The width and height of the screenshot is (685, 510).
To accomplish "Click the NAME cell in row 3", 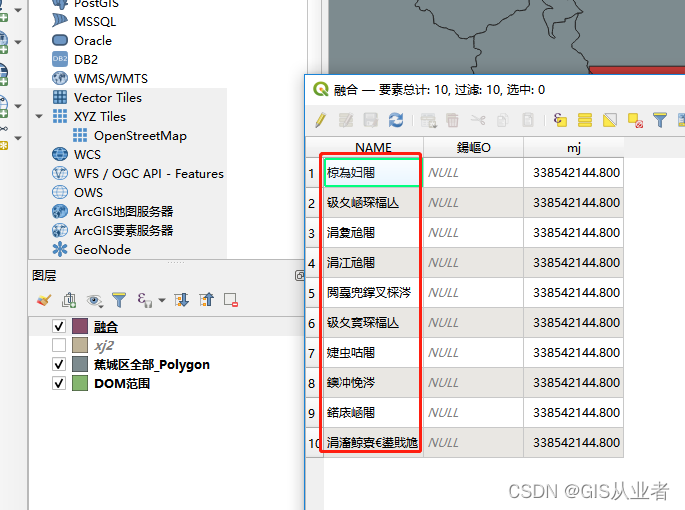I will point(373,233).
